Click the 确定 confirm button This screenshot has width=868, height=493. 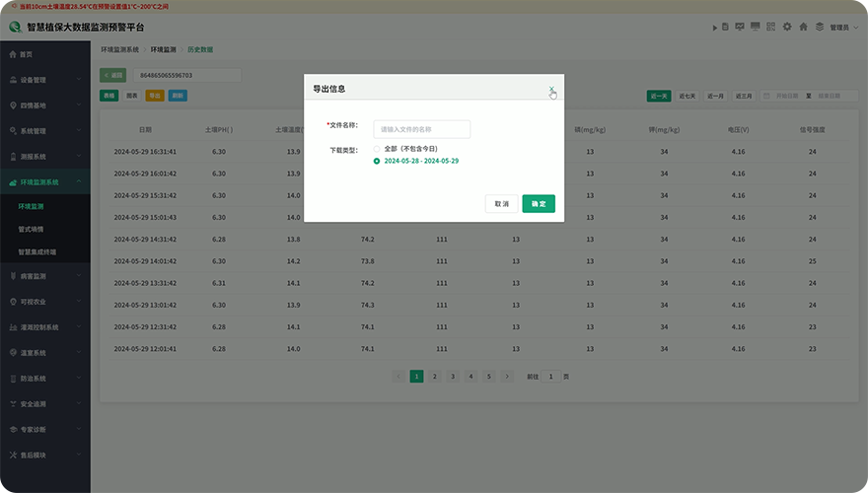click(x=539, y=204)
